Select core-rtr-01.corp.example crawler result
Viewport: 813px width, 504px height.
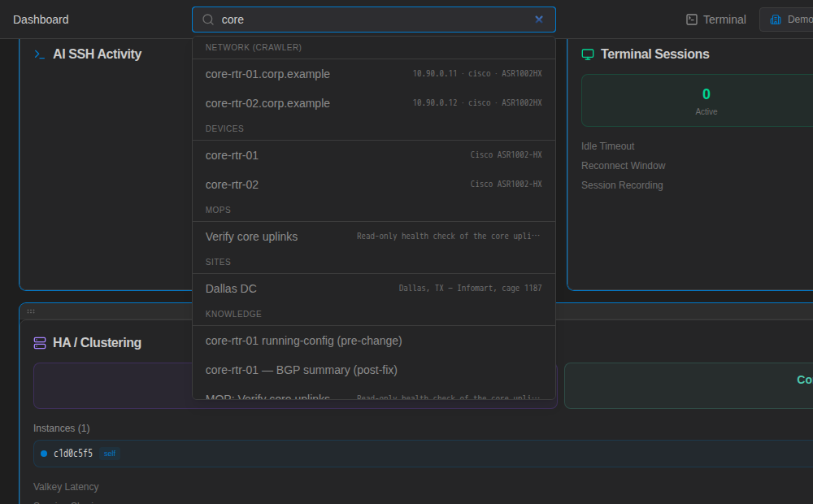(x=374, y=74)
